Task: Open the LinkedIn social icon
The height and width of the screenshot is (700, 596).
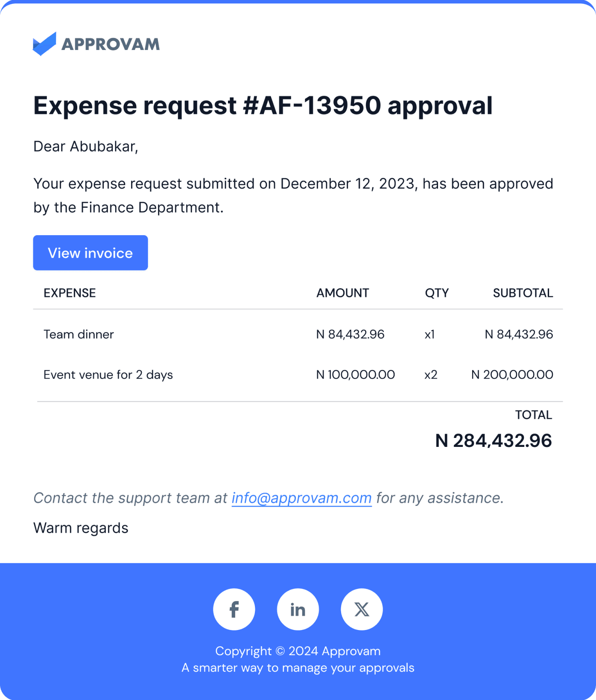Action: click(x=298, y=609)
